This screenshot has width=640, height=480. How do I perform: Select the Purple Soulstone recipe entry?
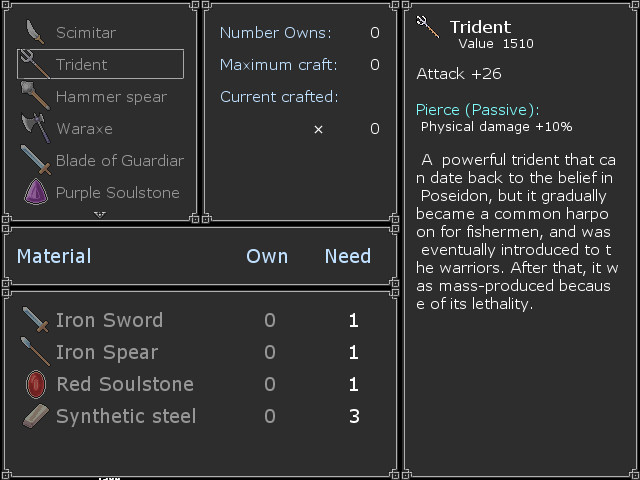tap(117, 192)
